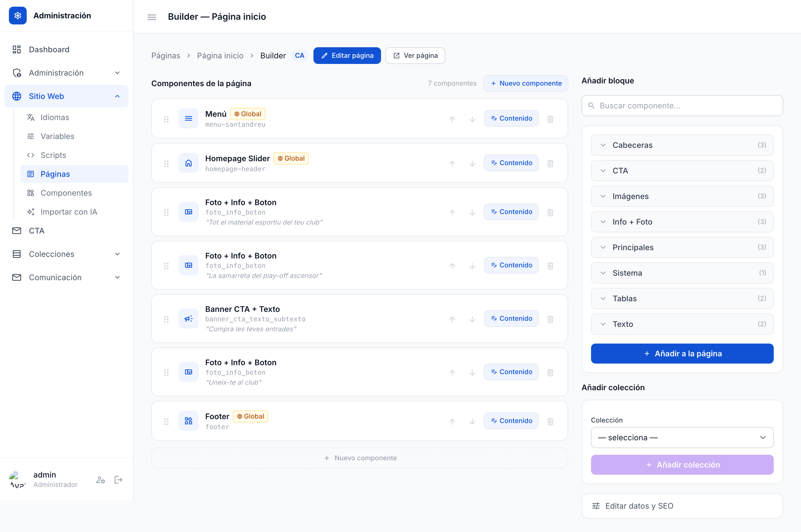801x532 pixels.
Task: Click the Páginas breadcrumb link
Action: coord(166,56)
